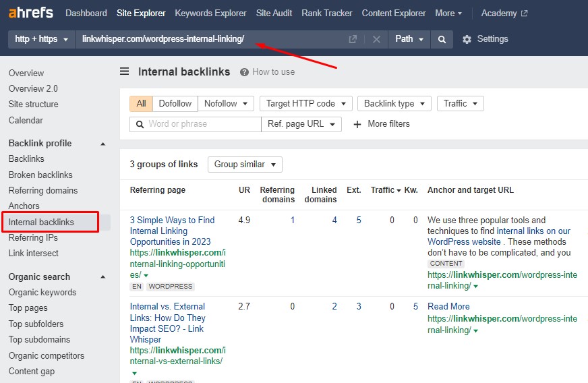Open Content gap report
Image resolution: width=588 pixels, height=383 pixels.
(32, 372)
